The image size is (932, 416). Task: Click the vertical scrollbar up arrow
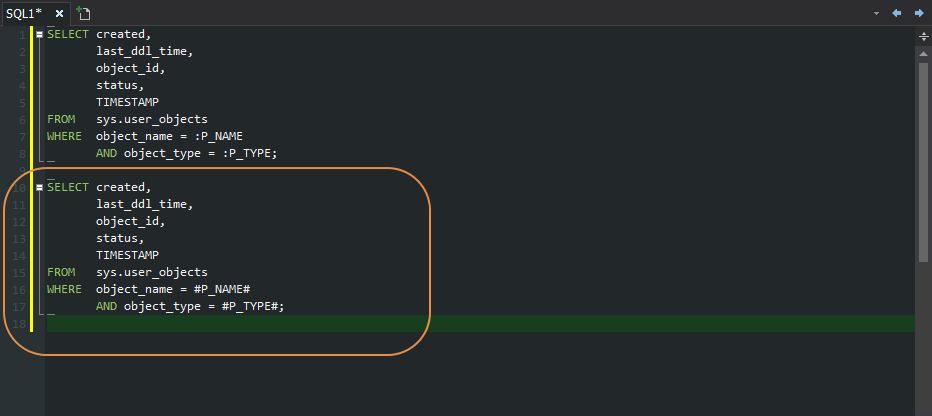point(923,53)
